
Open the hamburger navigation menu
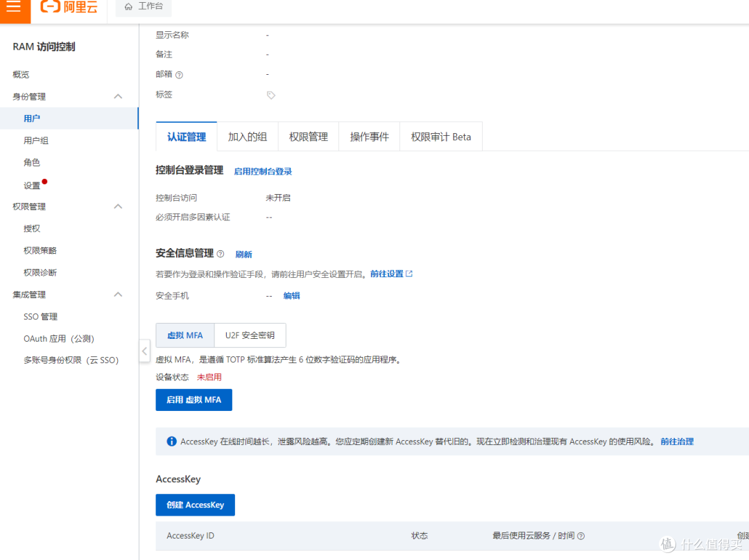click(14, 6)
